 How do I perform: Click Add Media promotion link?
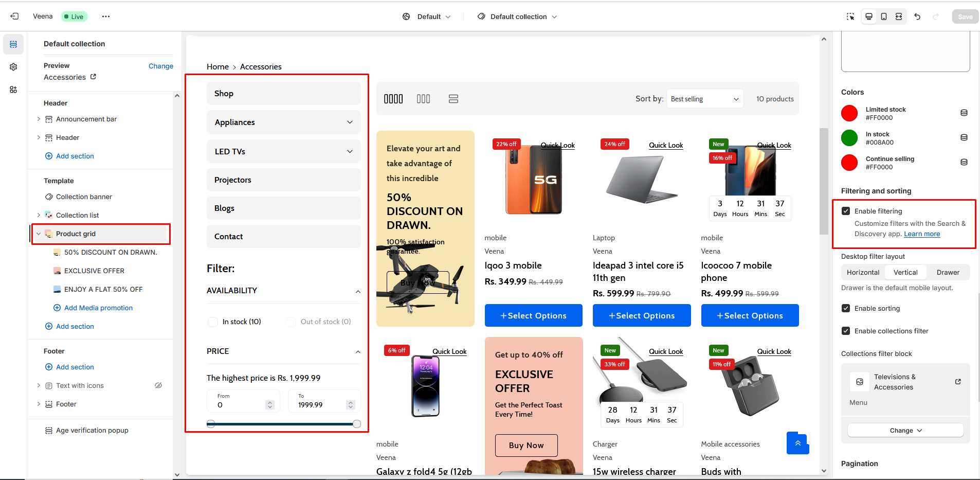click(98, 308)
